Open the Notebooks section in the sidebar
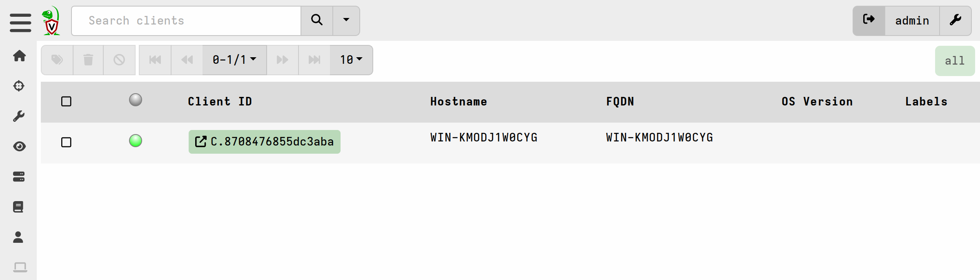Image resolution: width=980 pixels, height=280 pixels. coord(19,206)
